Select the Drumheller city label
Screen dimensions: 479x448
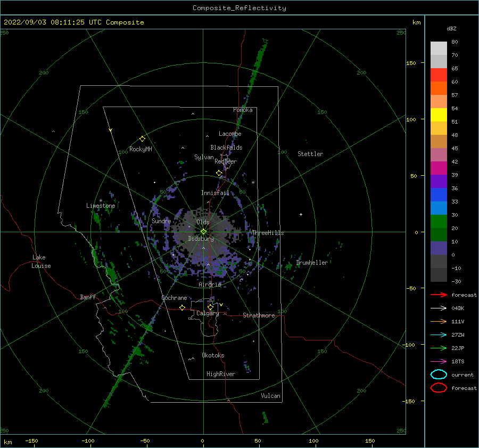point(312,263)
